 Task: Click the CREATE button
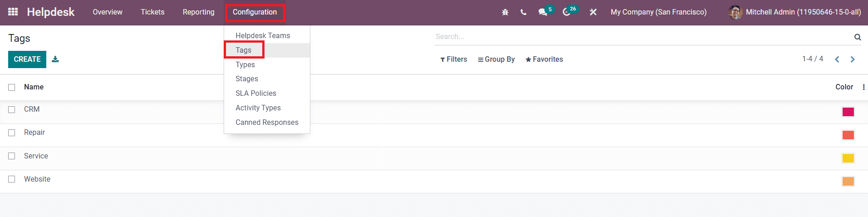click(27, 59)
